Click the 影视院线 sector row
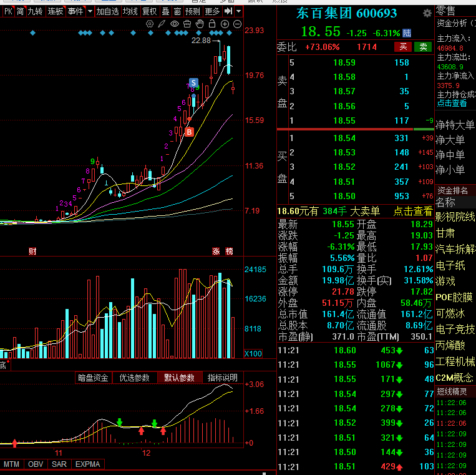The image size is (476, 475). click(x=455, y=217)
